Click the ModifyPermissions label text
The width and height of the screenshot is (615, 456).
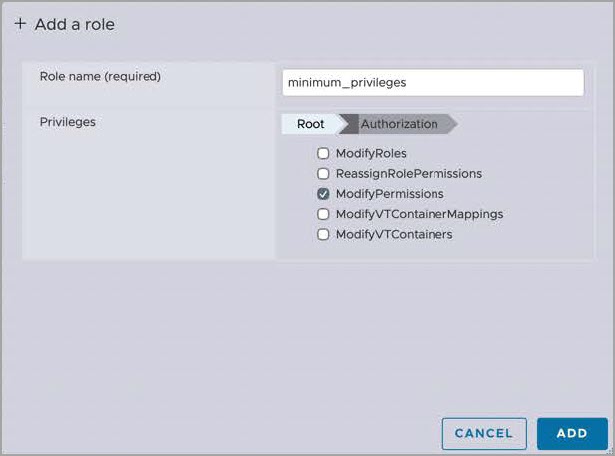[x=389, y=194]
